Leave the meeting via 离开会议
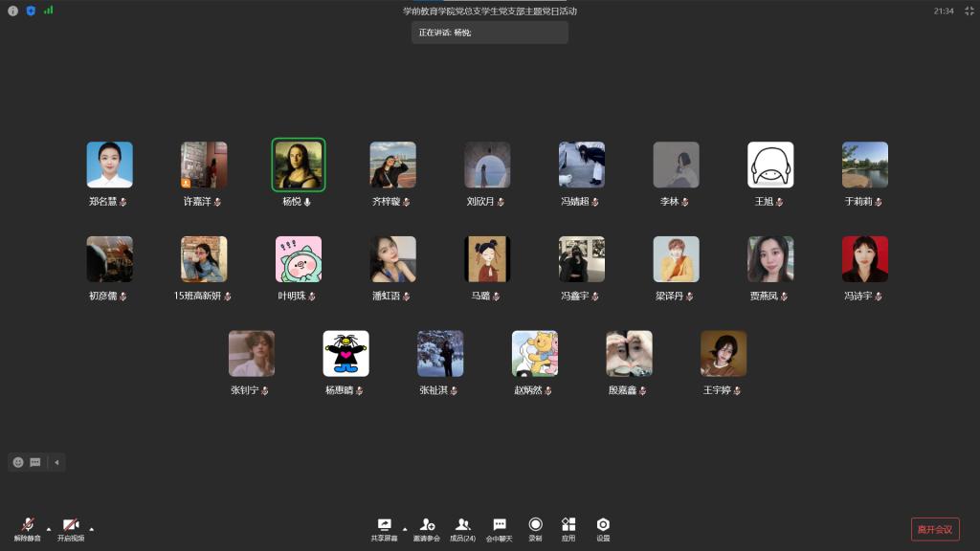The height and width of the screenshot is (551, 980). [x=937, y=529]
